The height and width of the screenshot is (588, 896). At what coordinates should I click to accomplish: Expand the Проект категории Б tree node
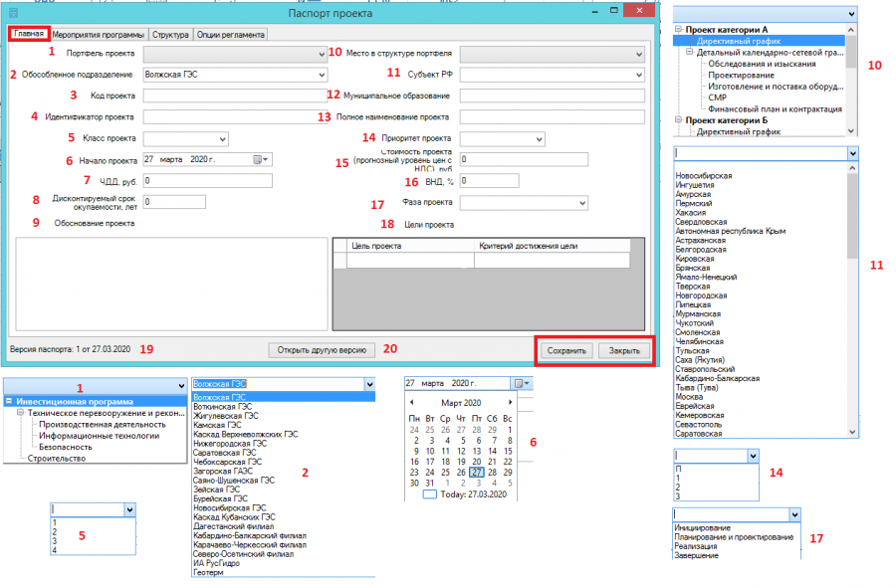click(x=678, y=119)
